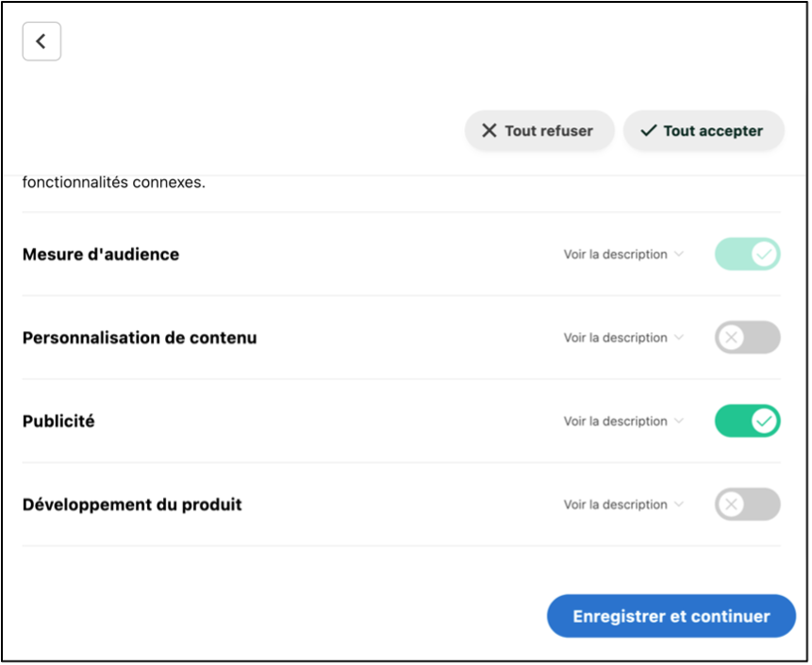
Task: Click the Mesure d'audience label
Action: click(x=101, y=255)
